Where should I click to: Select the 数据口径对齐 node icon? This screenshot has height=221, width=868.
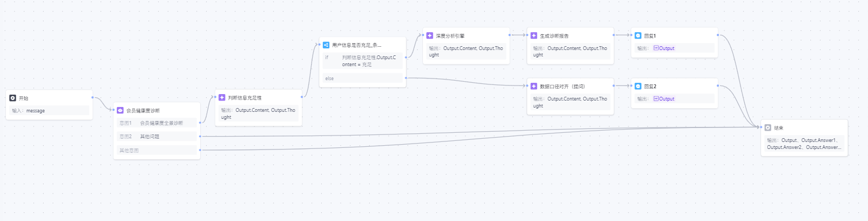click(534, 86)
